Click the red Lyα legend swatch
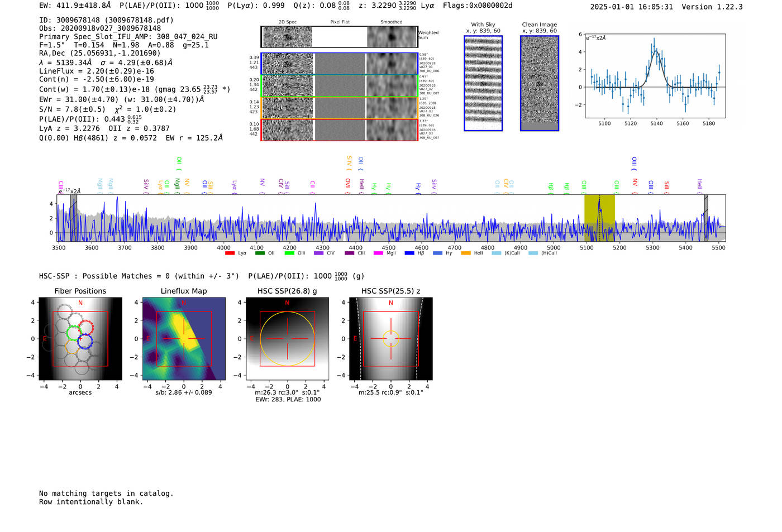Screen dimensions: 782x532 pyautogui.click(x=230, y=253)
